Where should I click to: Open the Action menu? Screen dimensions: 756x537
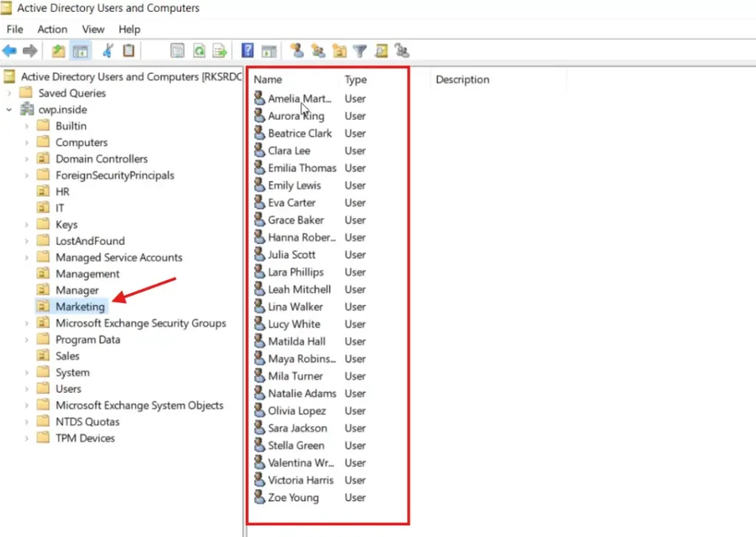tap(52, 30)
